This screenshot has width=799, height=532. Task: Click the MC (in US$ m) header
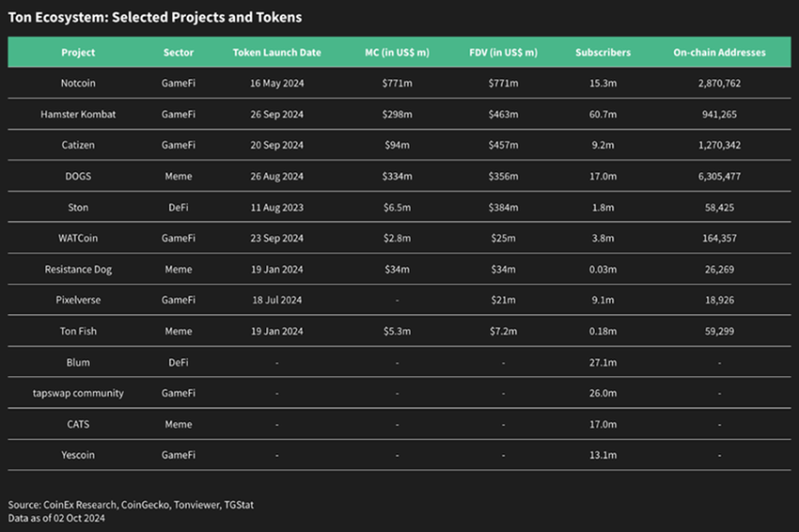tap(397, 53)
